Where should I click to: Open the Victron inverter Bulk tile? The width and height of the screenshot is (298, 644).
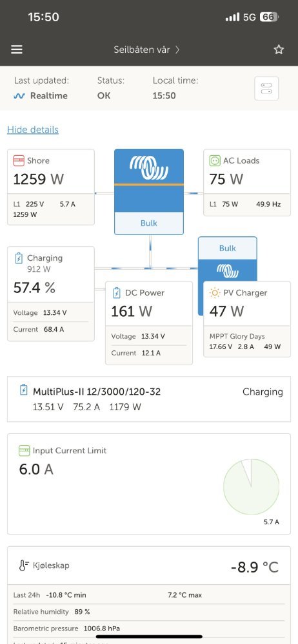click(x=149, y=192)
